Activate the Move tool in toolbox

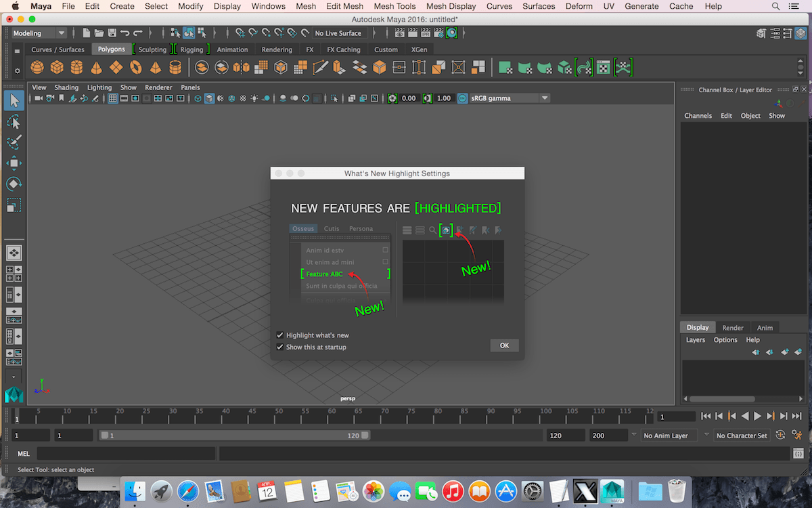coord(14,163)
